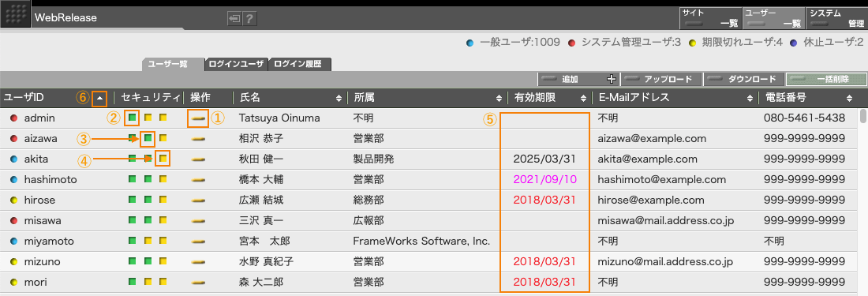This screenshot has width=868, height=296.
Task: Open the システム 管理 navigation button
Action: (836, 18)
